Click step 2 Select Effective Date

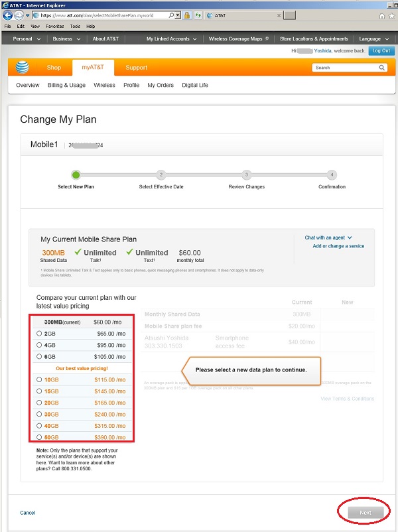click(161, 175)
